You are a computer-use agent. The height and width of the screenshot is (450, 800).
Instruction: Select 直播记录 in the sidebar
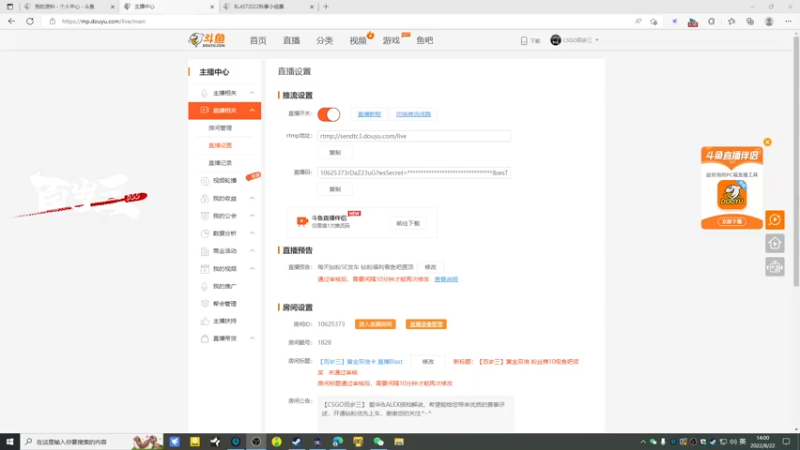(220, 163)
